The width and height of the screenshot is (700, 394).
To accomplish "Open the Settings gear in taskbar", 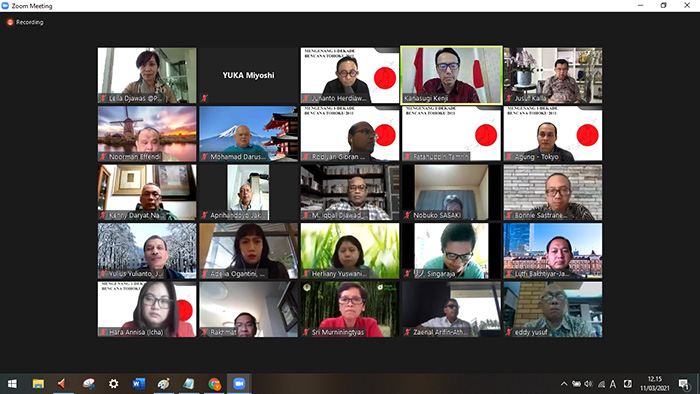I will (x=113, y=383).
